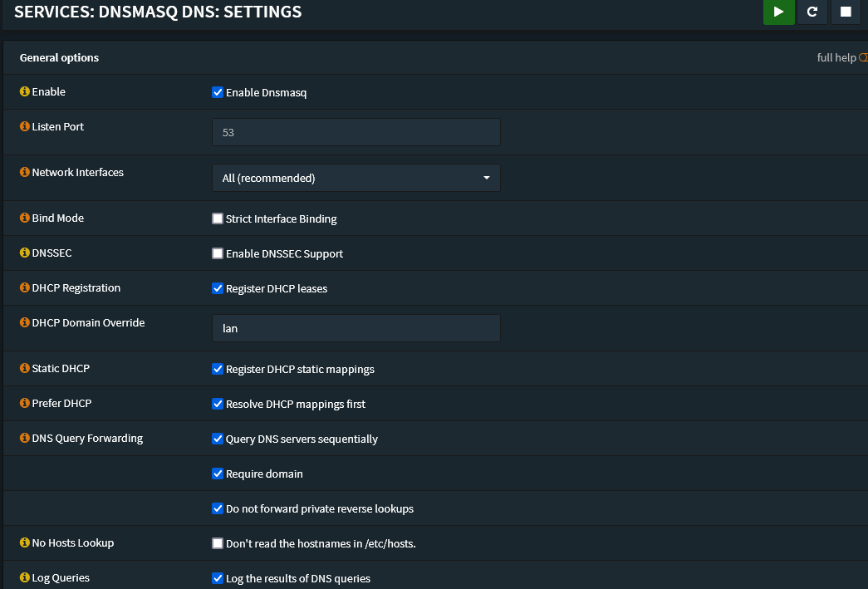Check Enable DNSSEC Support

click(218, 253)
